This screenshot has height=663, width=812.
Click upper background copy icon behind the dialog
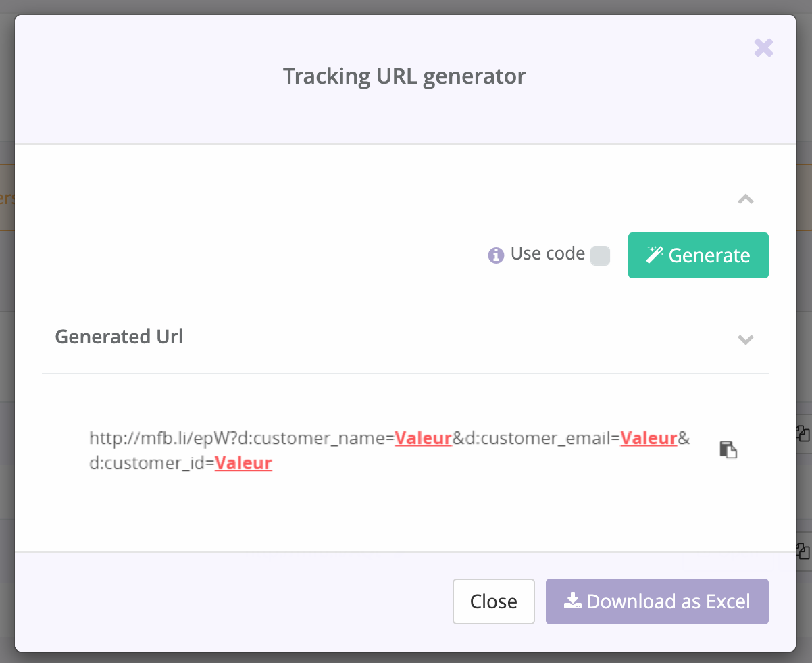(x=803, y=433)
